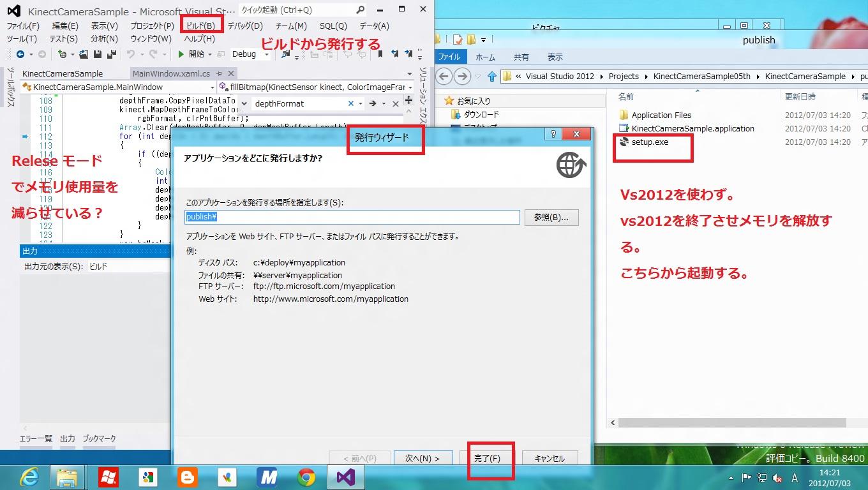Switch to the KinectCameraSample document tab
Screen dimensions: 868x490
[63, 74]
